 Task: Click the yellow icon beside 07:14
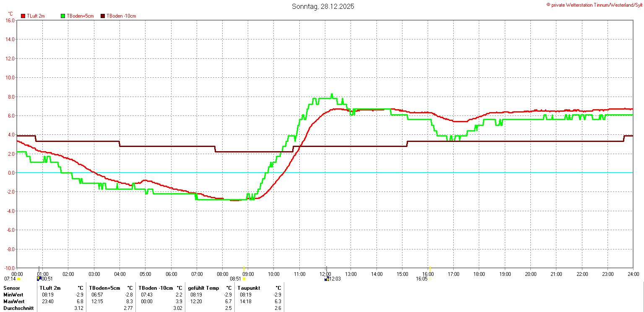click(x=18, y=279)
